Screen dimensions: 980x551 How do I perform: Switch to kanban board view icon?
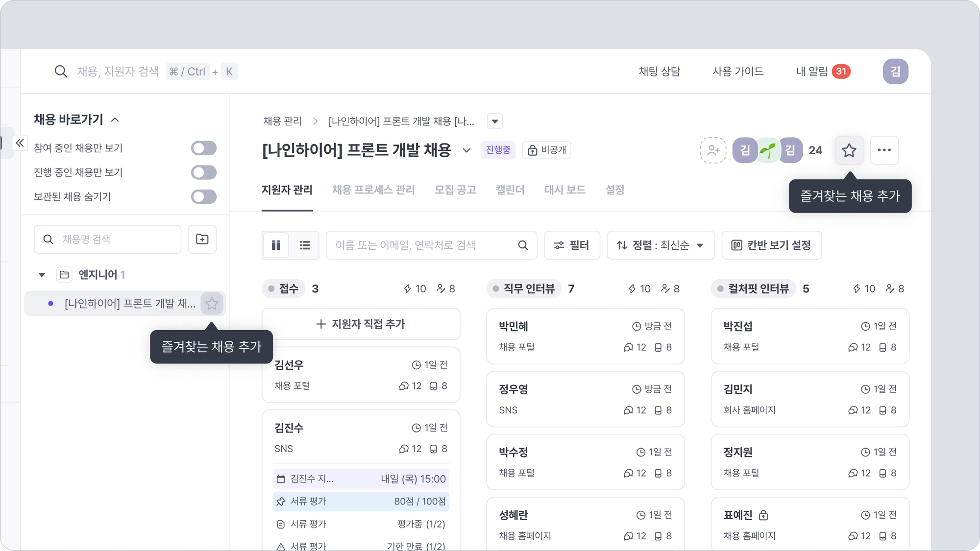276,245
